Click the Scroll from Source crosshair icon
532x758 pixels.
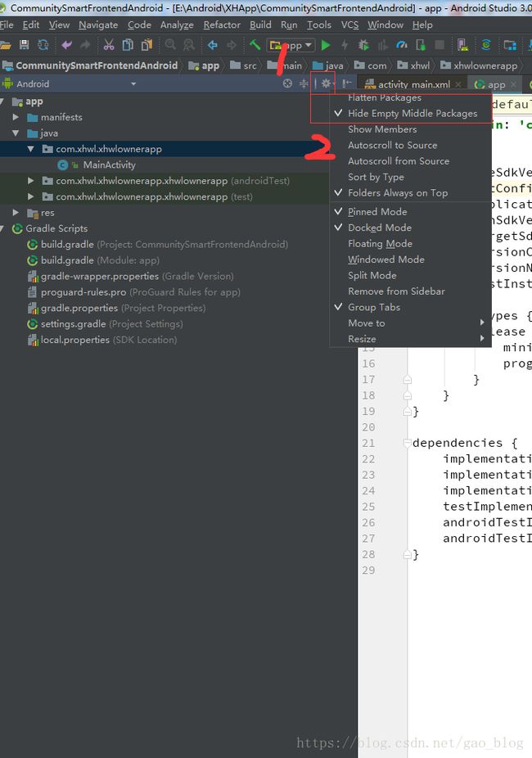pos(287,83)
